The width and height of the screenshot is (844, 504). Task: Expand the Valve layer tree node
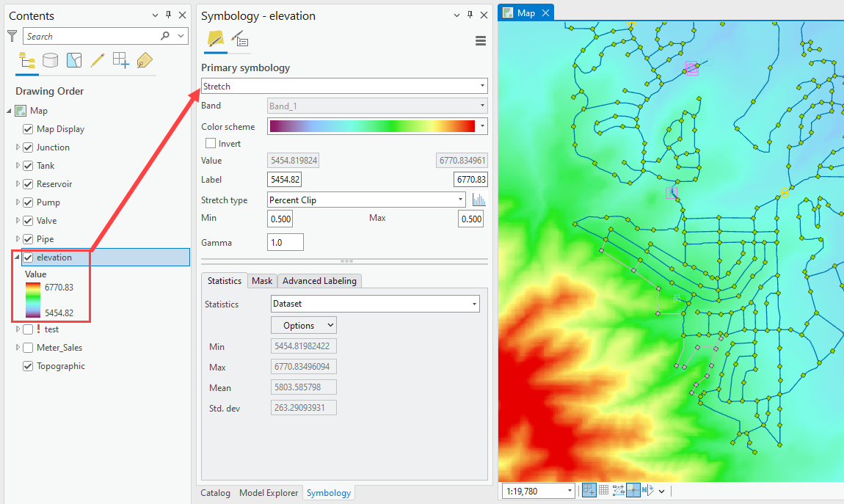18,221
